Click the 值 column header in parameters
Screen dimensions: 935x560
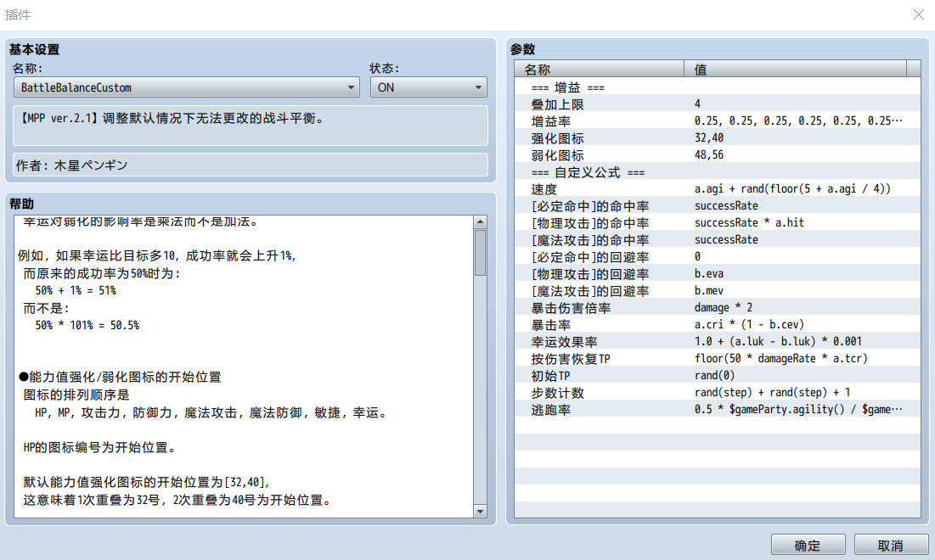coord(795,69)
